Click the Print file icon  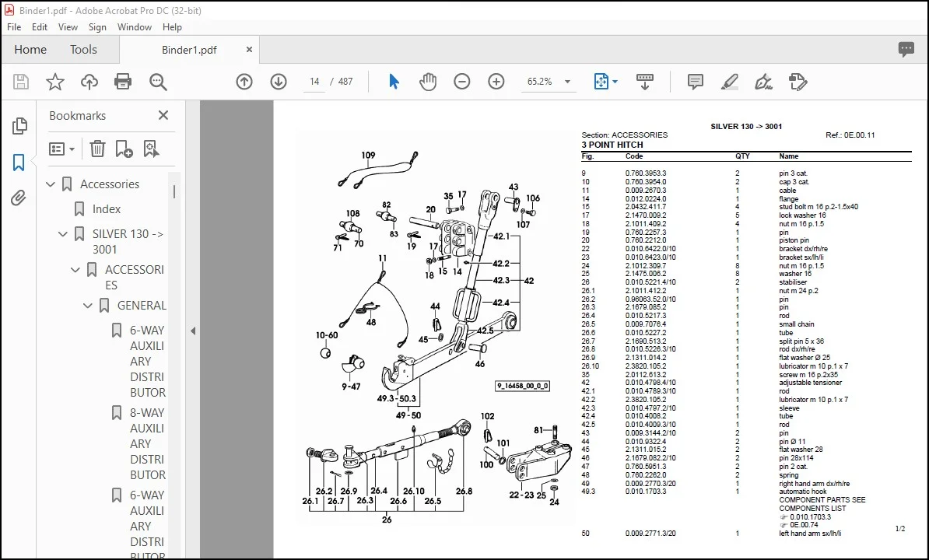tap(123, 82)
